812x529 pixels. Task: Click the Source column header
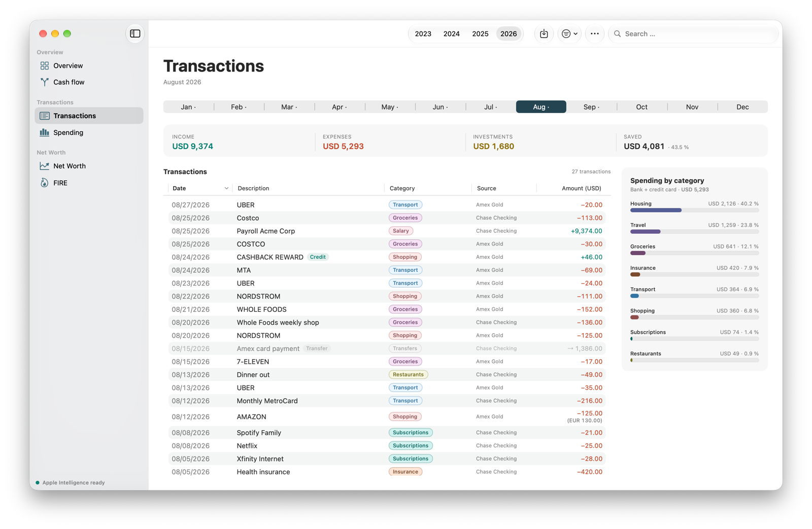(486, 188)
